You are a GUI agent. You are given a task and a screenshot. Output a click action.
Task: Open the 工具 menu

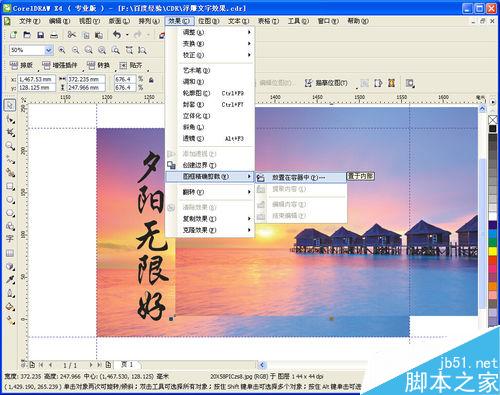tap(298, 21)
